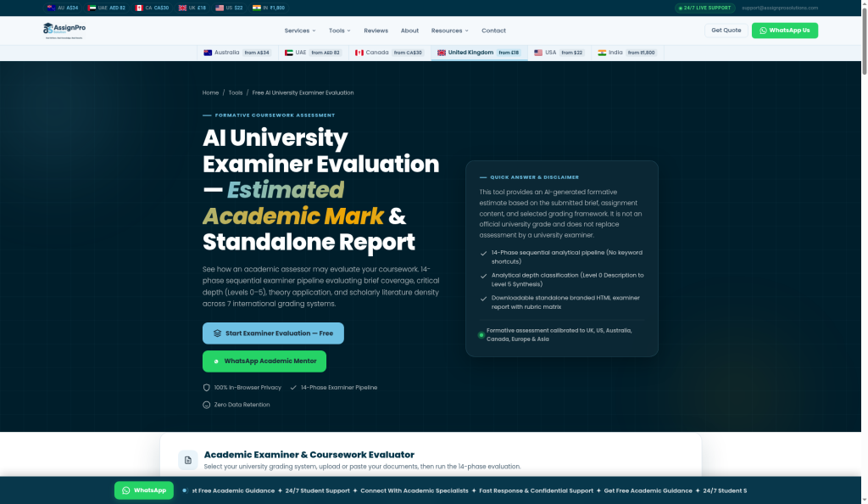Screen dimensions: 868x504
Task: Click 'Fast Response & Confidential Support' ticker text
Action: coord(536,490)
